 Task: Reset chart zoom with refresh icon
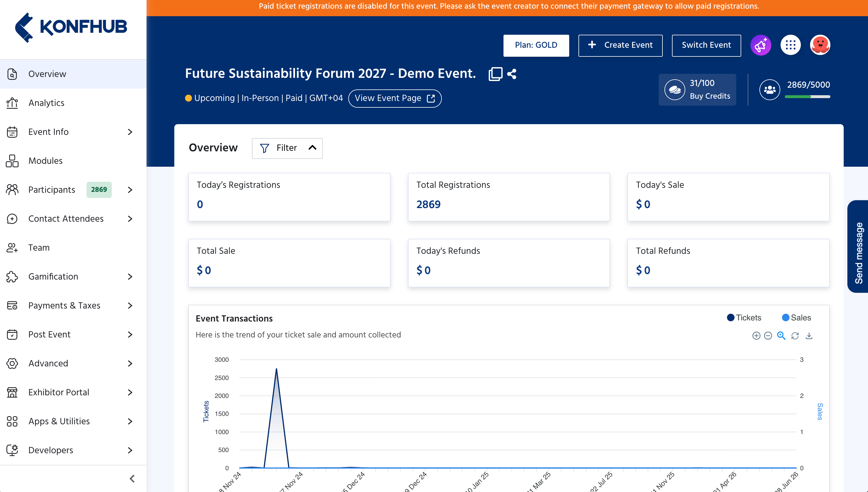(795, 335)
